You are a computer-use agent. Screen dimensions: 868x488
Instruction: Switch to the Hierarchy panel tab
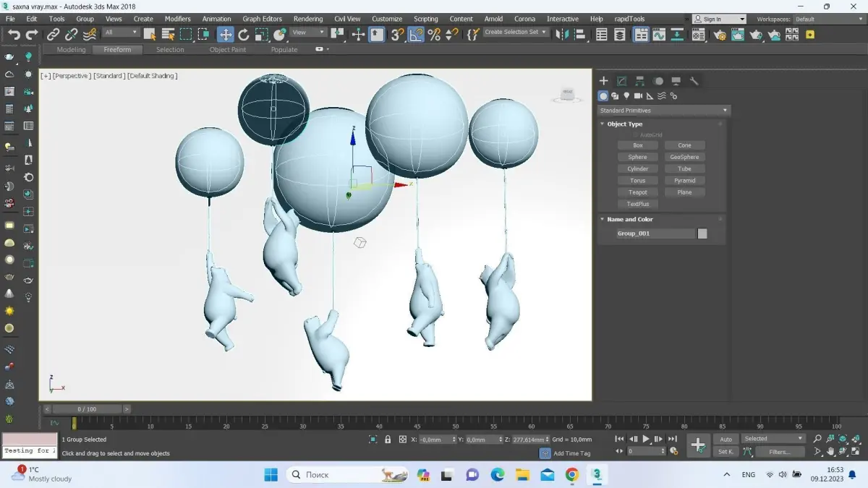click(x=640, y=81)
